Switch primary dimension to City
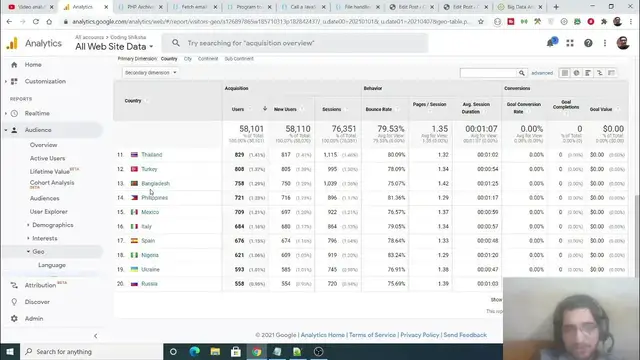 coord(188,59)
